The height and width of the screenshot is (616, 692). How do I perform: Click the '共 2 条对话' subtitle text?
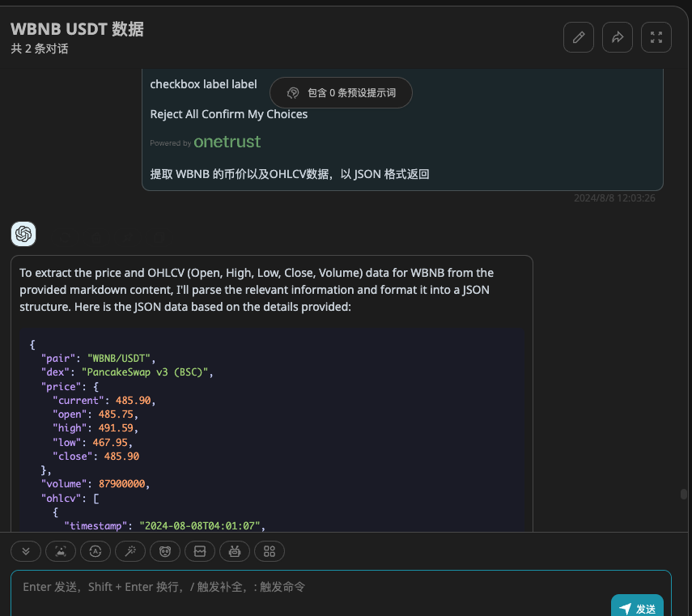click(x=40, y=49)
